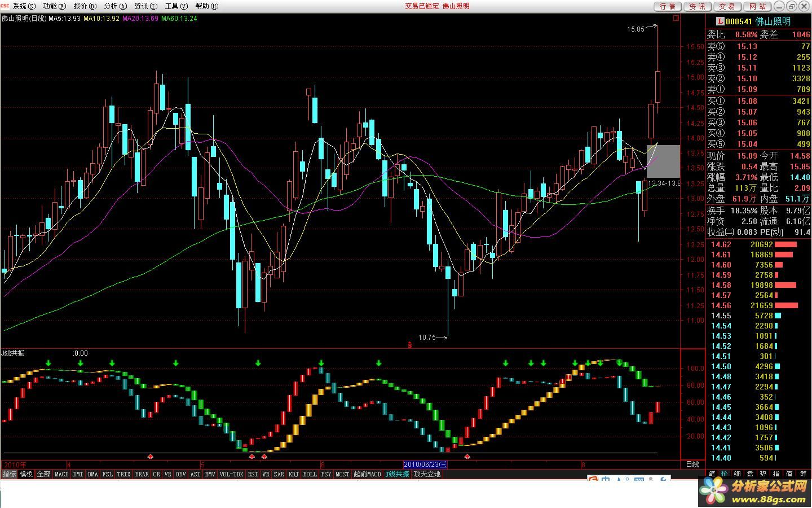Switch to the KDJ indicator
The width and height of the screenshot is (812, 508).
[x=293, y=474]
